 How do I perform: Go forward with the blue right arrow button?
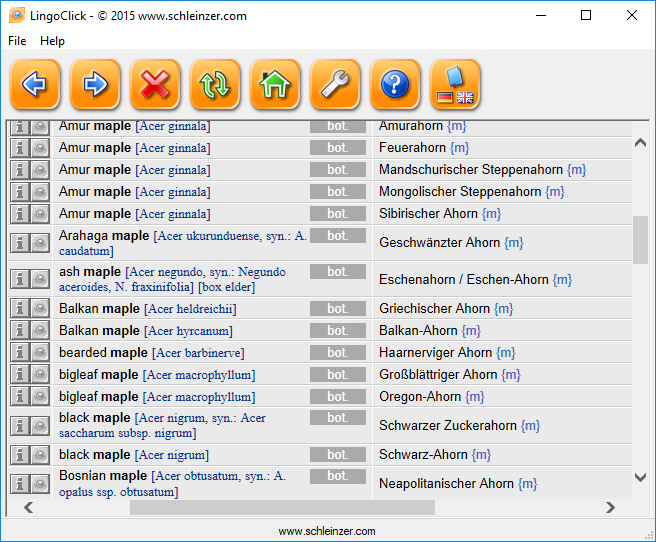coord(95,84)
